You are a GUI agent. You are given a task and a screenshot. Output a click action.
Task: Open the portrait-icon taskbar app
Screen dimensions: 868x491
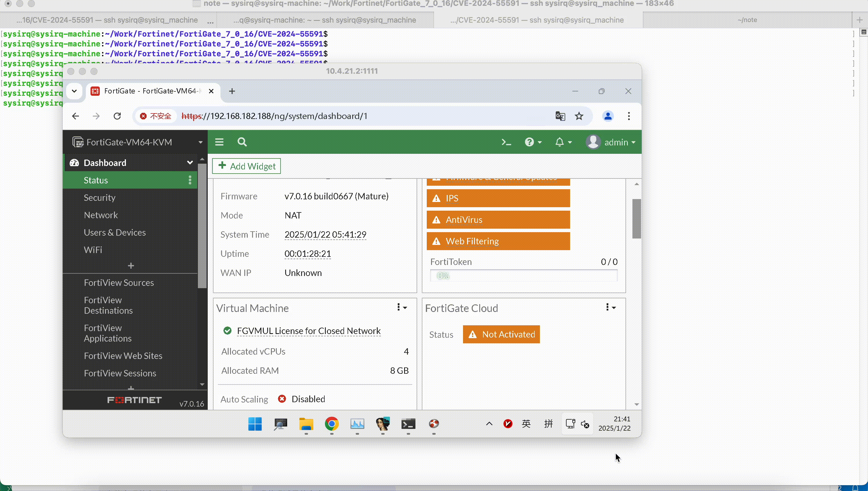[x=383, y=424]
